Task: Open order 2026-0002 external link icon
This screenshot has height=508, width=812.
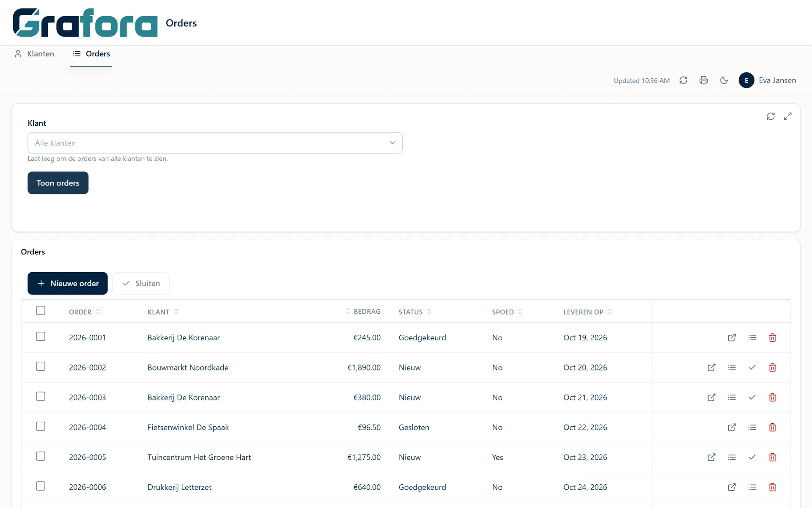Action: coord(711,367)
